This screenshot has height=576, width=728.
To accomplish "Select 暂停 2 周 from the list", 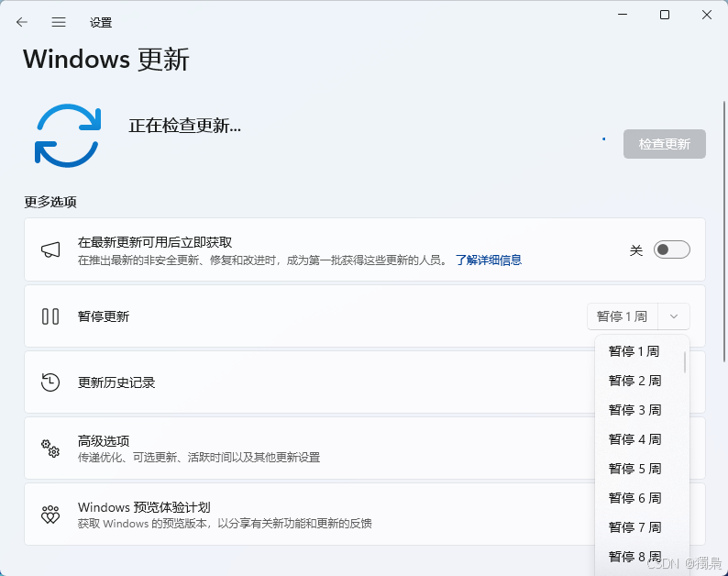I will point(634,381).
